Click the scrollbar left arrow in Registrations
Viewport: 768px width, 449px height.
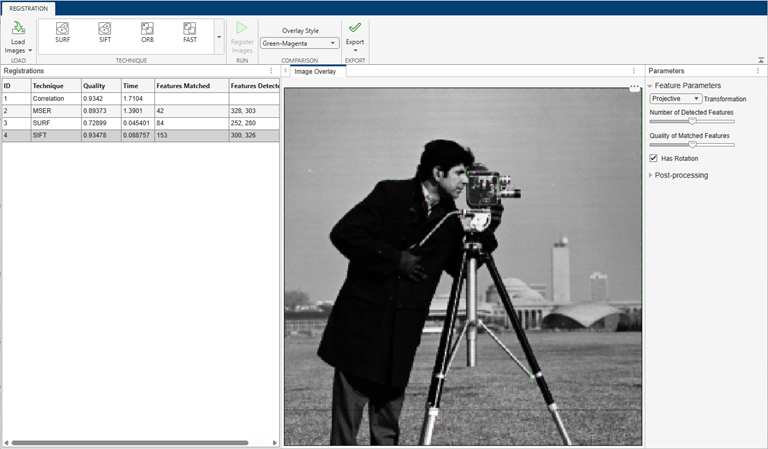[x=6, y=443]
